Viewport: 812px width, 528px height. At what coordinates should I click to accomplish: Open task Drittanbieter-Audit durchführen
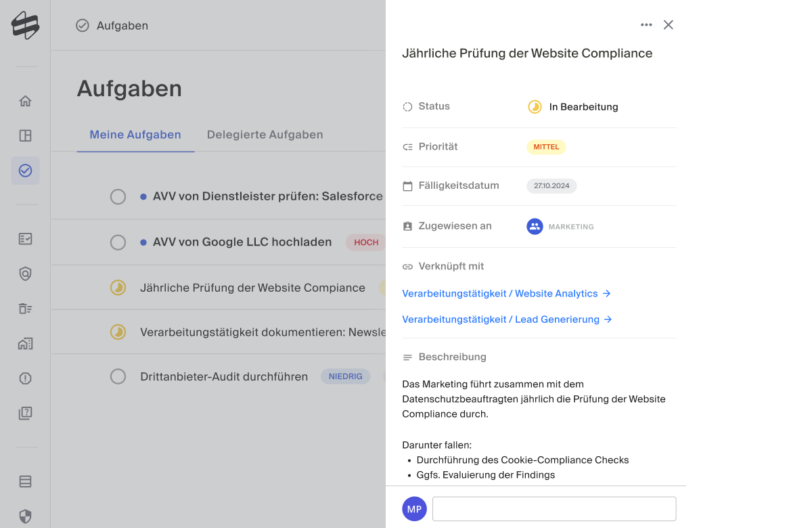click(224, 377)
